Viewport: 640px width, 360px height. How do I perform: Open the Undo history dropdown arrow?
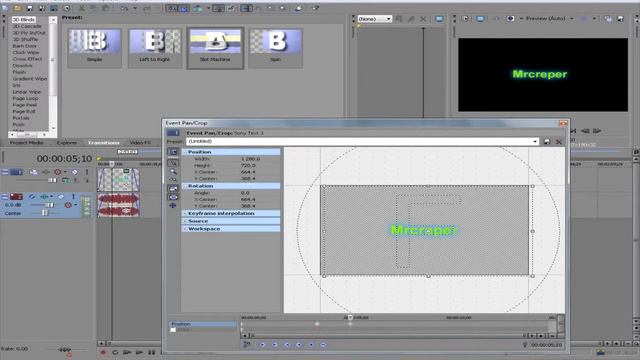pyautogui.click(x=135, y=8)
